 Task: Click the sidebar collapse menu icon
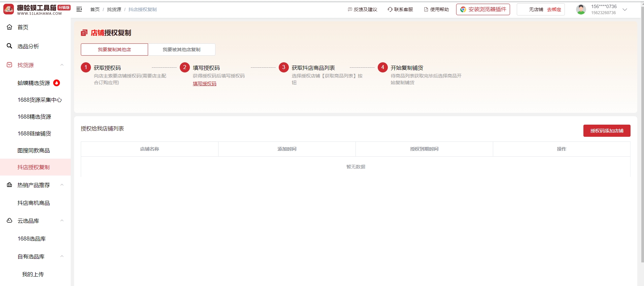coord(79,9)
